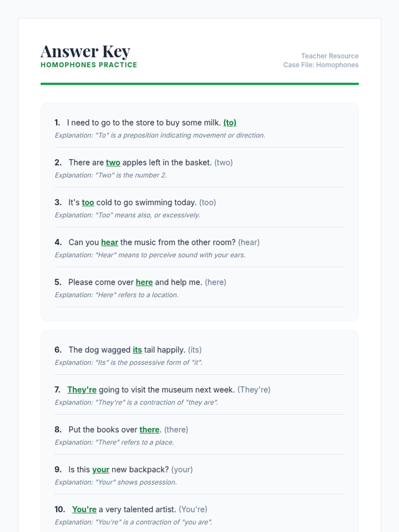Click the underlined "They're" starting sentence 7

[x=82, y=390]
